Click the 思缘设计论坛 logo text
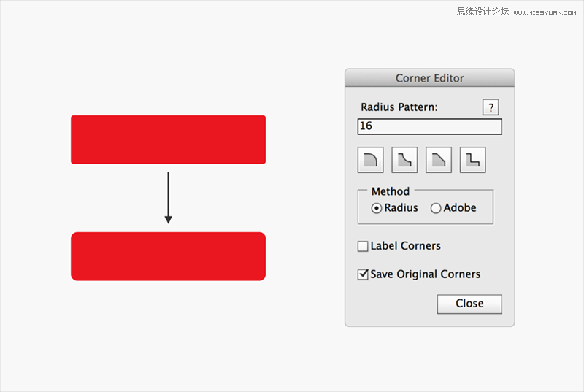Screen dimensions: 584x392 (x=483, y=12)
